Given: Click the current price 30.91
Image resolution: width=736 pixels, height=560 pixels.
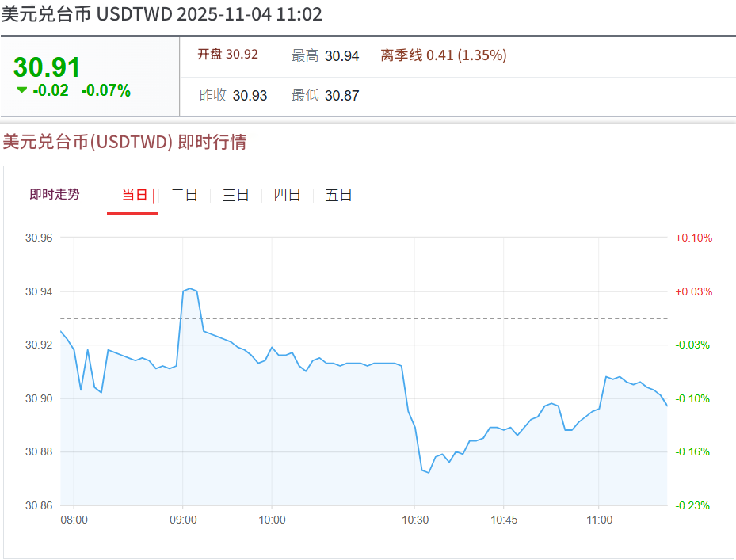Looking at the screenshot, I should click(48, 67).
